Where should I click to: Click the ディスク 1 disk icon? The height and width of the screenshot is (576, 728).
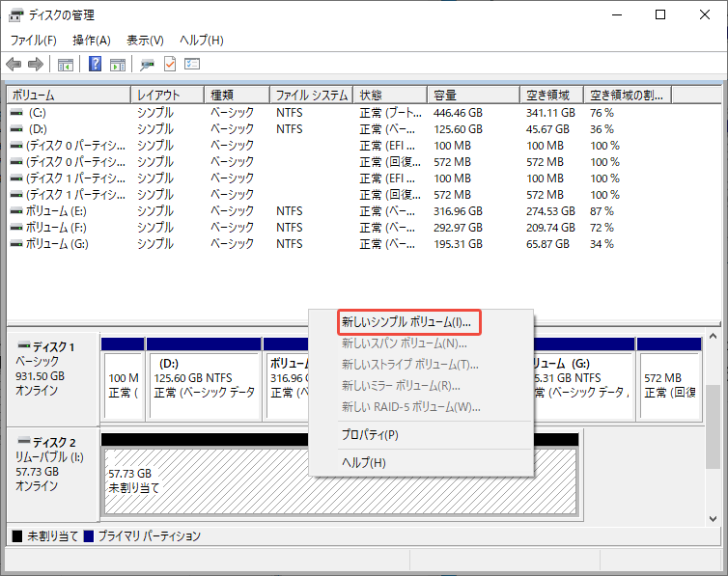tap(24, 345)
